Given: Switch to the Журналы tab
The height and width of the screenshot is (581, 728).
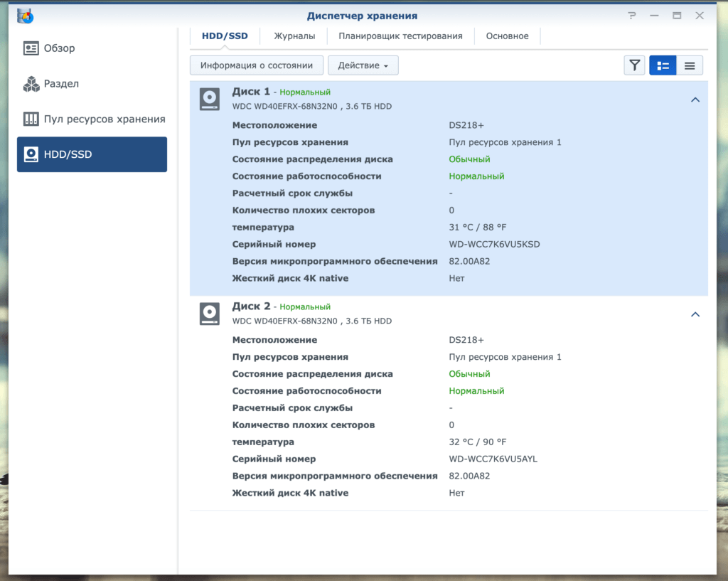Looking at the screenshot, I should (x=294, y=36).
